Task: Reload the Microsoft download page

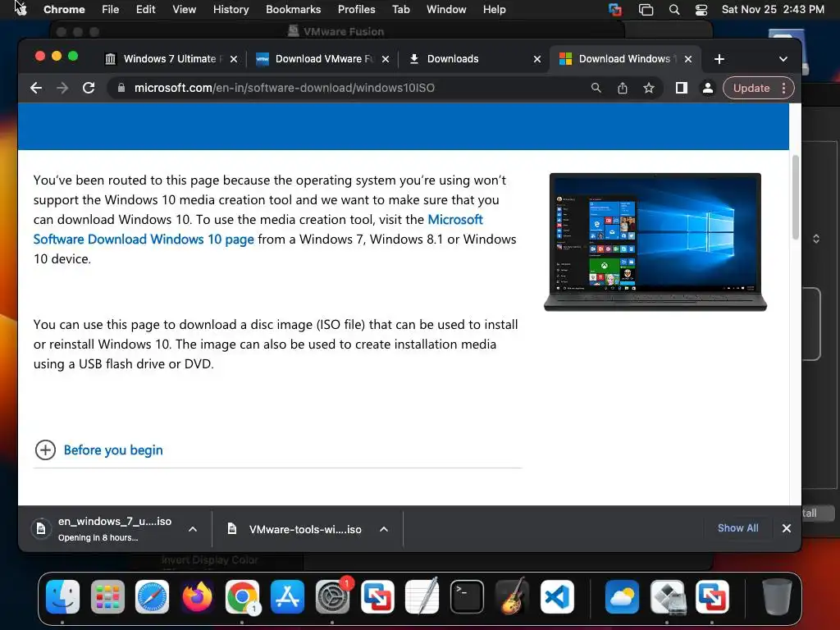Action: pos(89,88)
